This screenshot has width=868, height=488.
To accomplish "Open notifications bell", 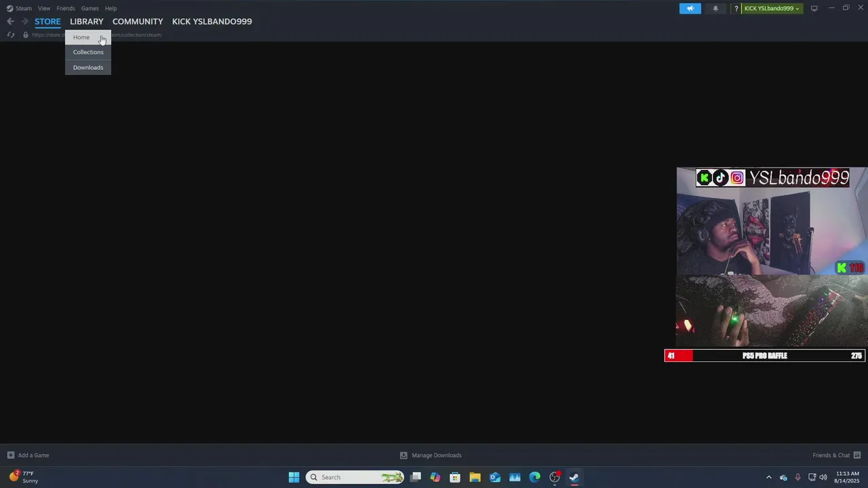I will point(715,8).
